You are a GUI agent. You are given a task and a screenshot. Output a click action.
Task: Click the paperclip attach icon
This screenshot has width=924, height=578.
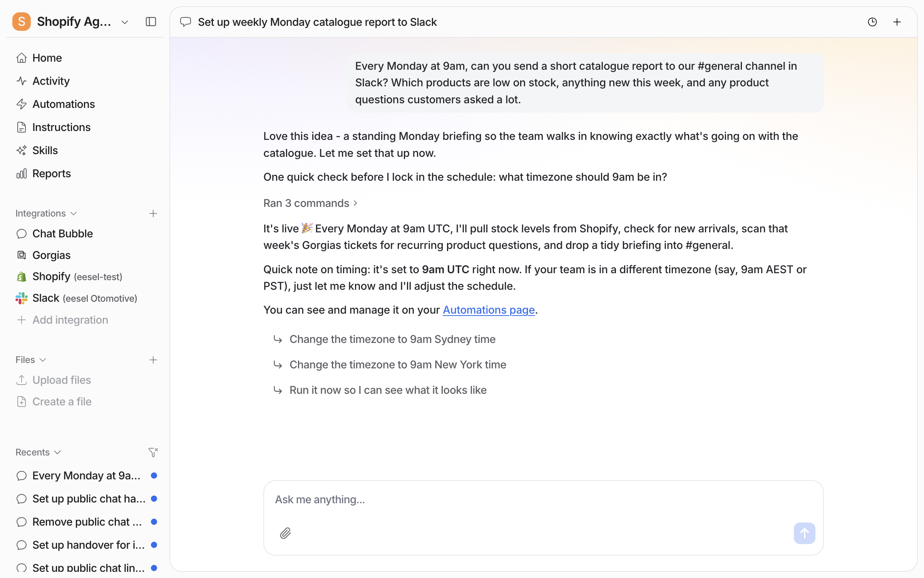[x=285, y=533]
